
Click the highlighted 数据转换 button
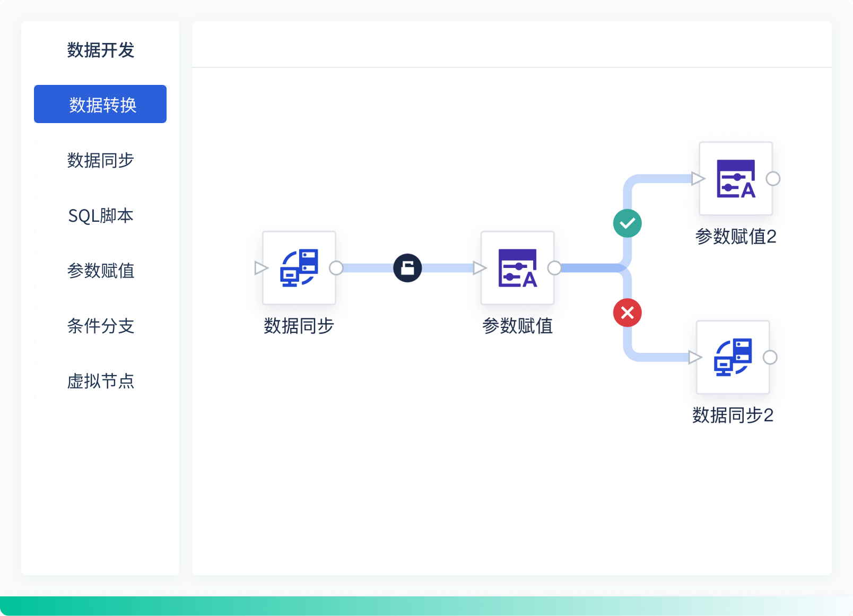click(100, 104)
